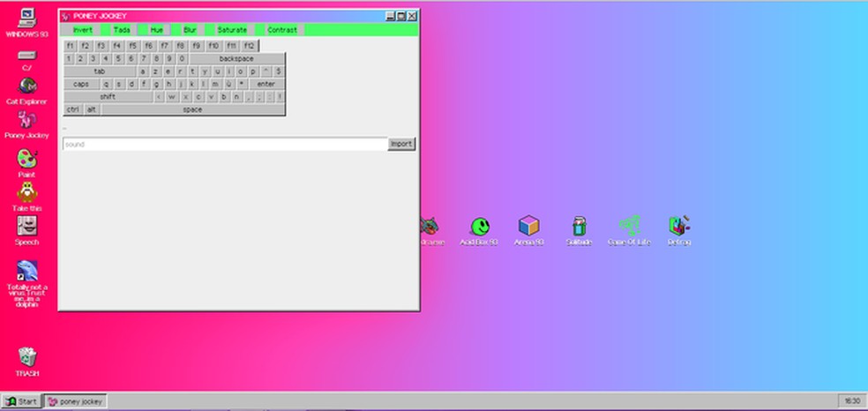This screenshot has width=868, height=411.
Task: Click the number 5 key
Action: coord(118,58)
